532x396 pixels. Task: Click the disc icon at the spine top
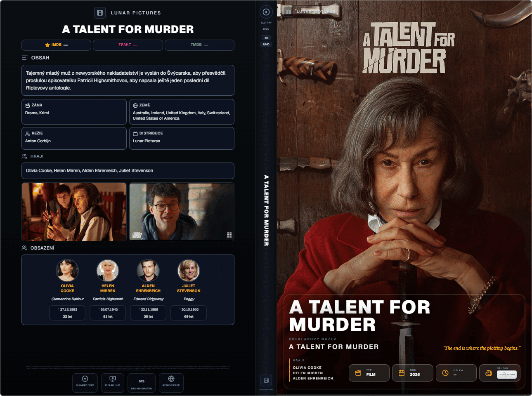pos(266,12)
